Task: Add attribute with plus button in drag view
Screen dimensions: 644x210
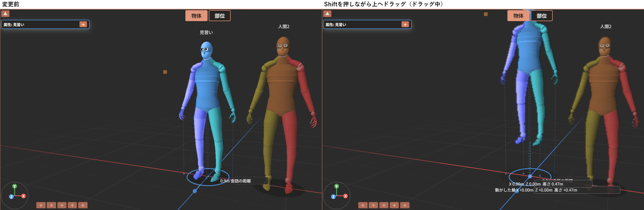Action: pyautogui.click(x=405, y=25)
